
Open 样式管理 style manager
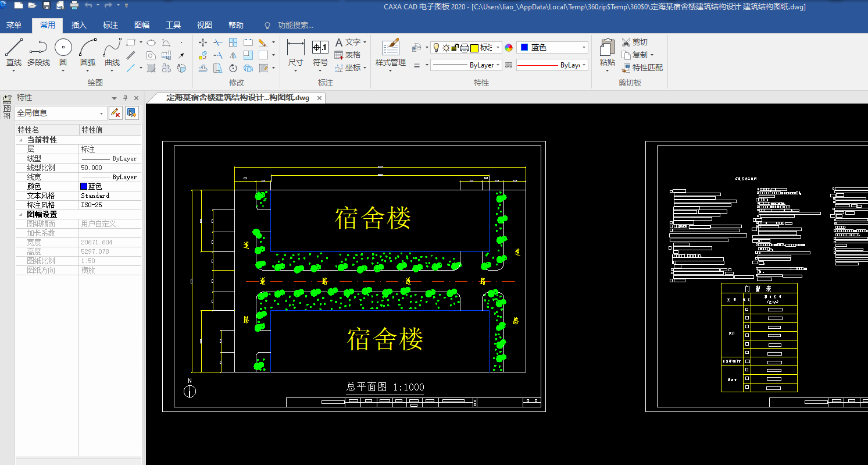pyautogui.click(x=391, y=54)
